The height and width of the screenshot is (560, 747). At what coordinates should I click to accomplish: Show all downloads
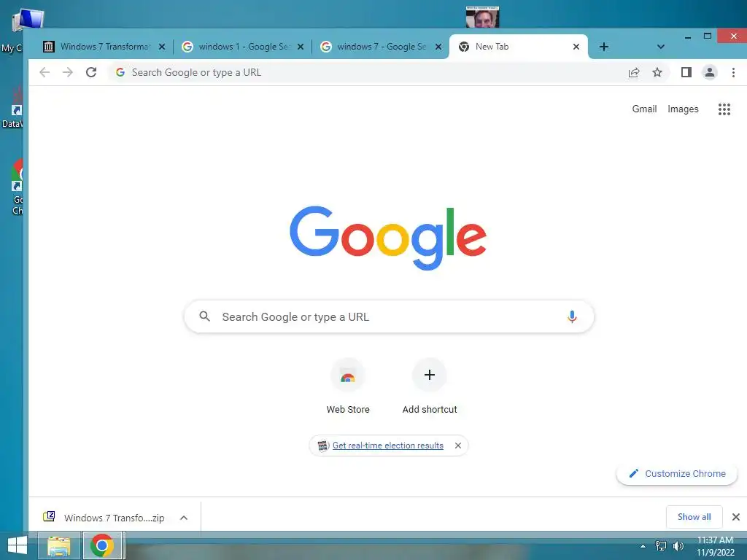[694, 517]
